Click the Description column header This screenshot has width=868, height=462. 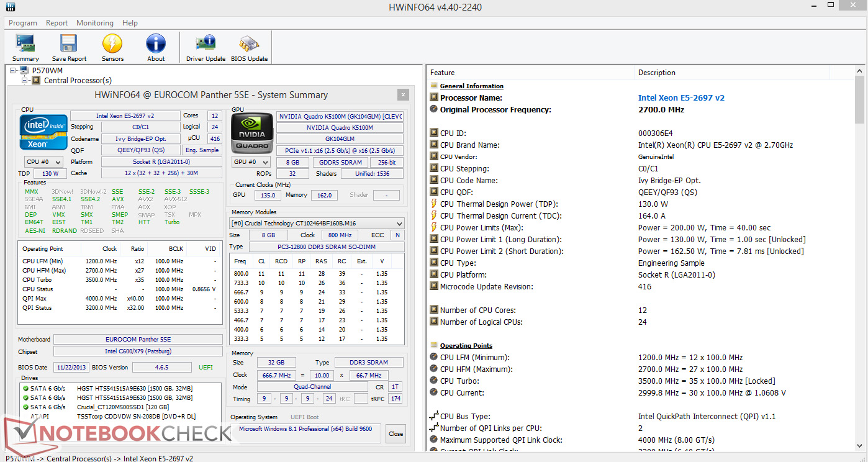(x=656, y=73)
